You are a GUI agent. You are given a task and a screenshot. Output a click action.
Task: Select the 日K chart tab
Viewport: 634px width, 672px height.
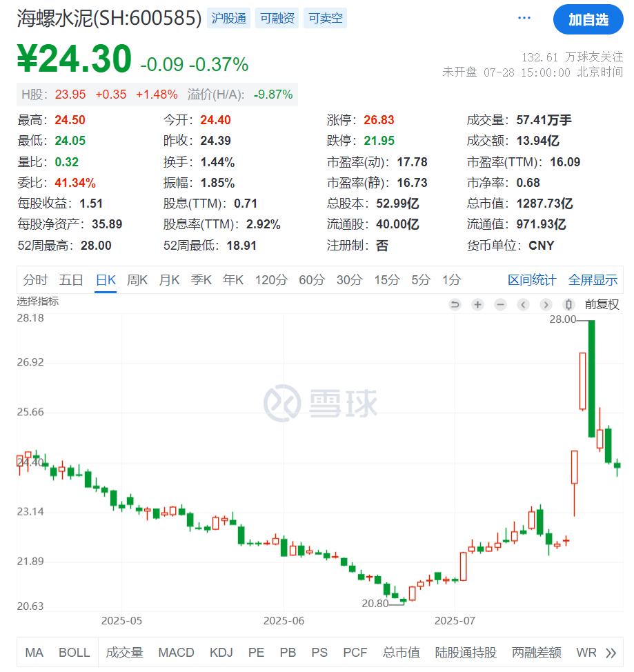(106, 280)
